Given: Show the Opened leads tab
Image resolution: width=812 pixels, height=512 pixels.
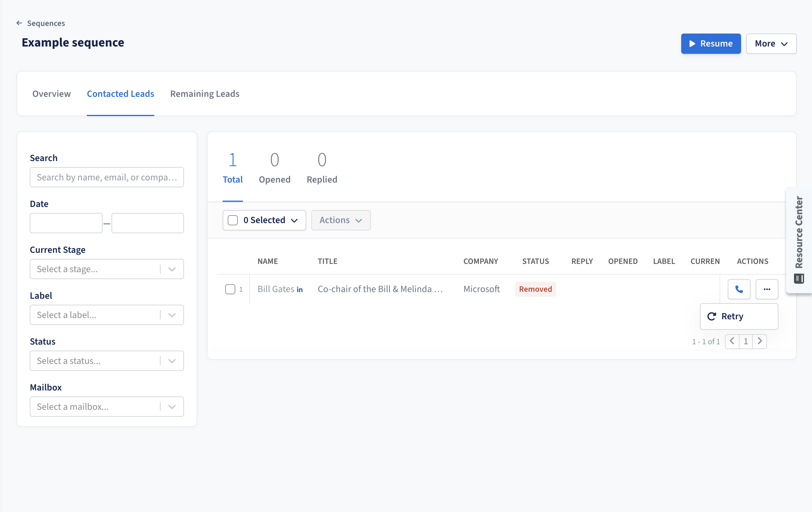Looking at the screenshot, I should [x=275, y=168].
